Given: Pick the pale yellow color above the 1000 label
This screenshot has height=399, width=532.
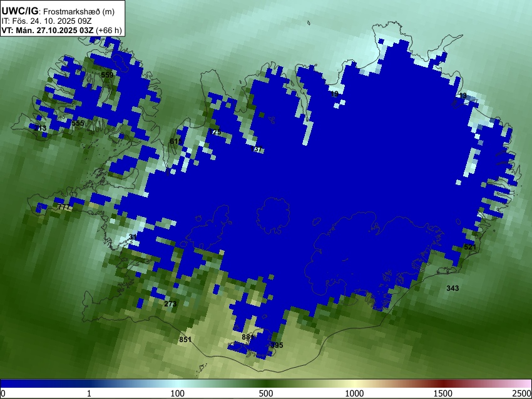Looking at the screenshot, I should (354, 383).
